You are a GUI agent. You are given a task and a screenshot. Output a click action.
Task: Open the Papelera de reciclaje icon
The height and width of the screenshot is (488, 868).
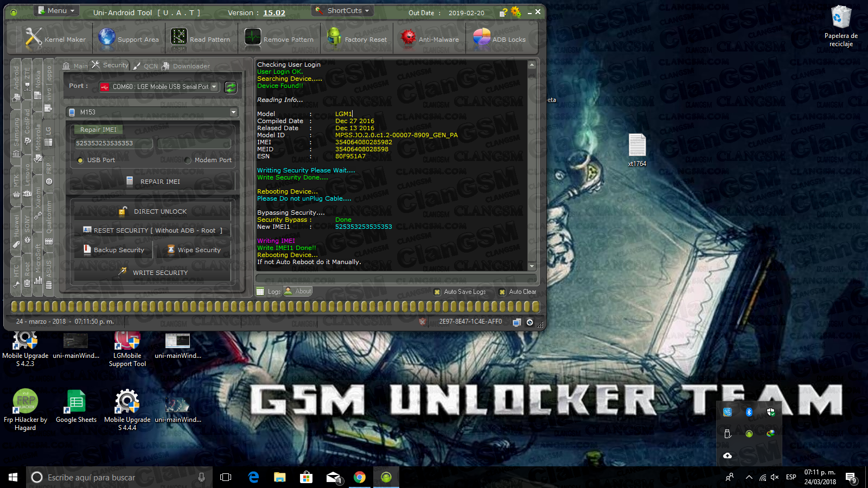841,26
